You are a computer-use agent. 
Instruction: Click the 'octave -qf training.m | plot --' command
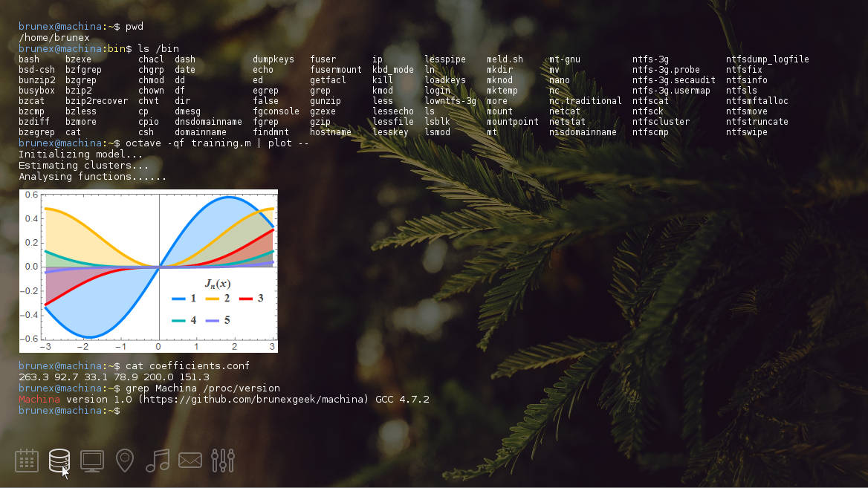click(x=218, y=143)
